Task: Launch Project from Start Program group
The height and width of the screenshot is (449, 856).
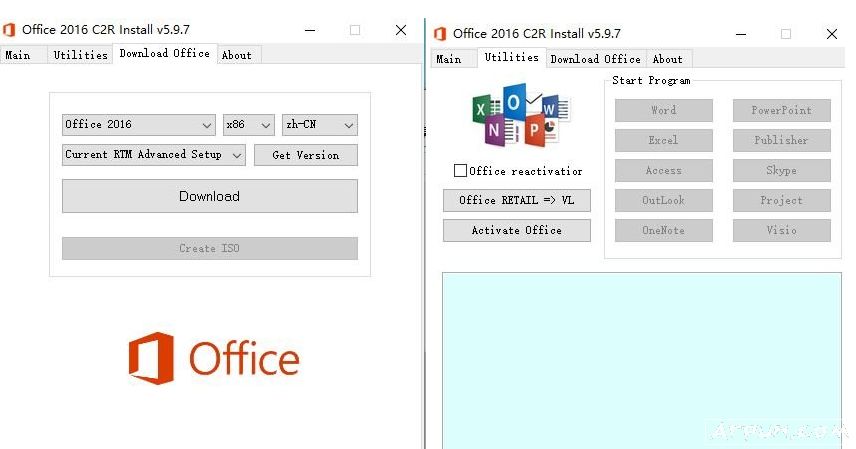Action: [782, 200]
